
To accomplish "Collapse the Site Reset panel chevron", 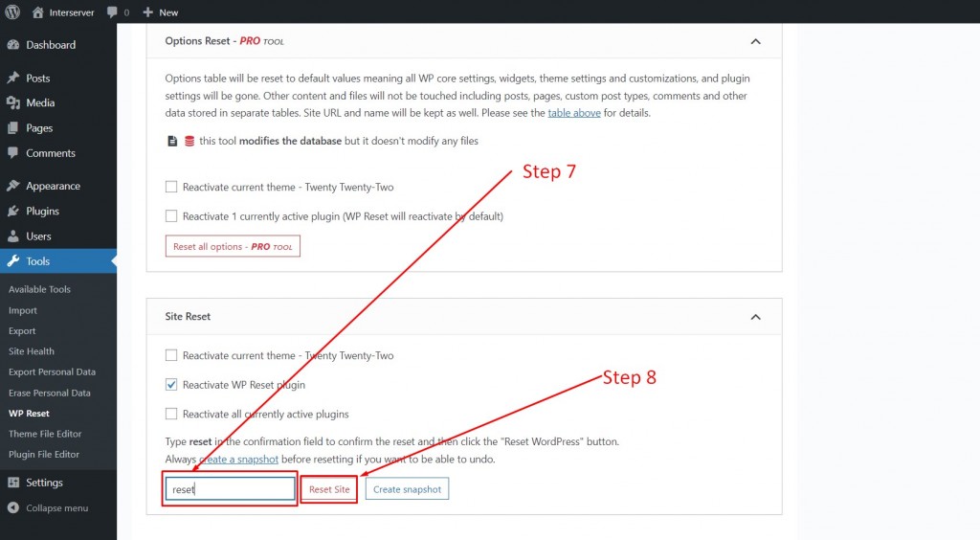I will pyautogui.click(x=756, y=317).
